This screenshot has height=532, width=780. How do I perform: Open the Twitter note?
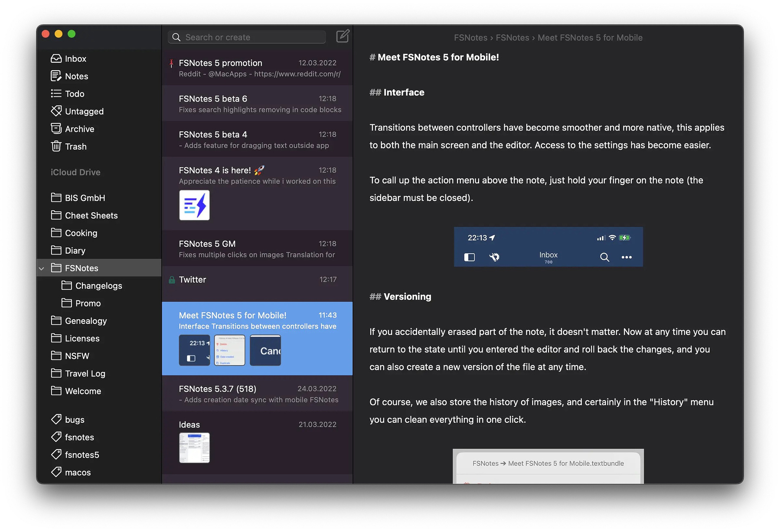257,284
